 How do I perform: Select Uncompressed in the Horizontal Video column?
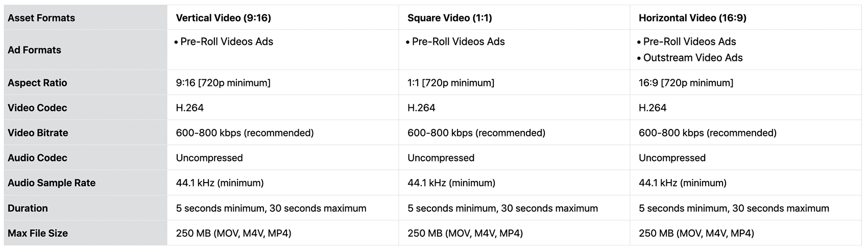[672, 158]
